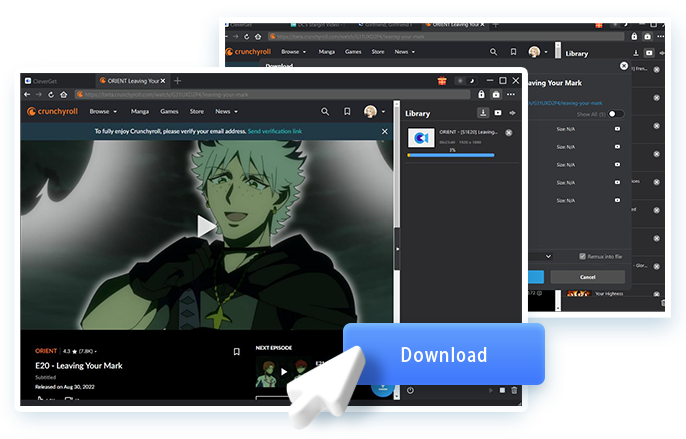The width and height of the screenshot is (686, 439).
Task: Reload the page in front window
Action: 51,95
